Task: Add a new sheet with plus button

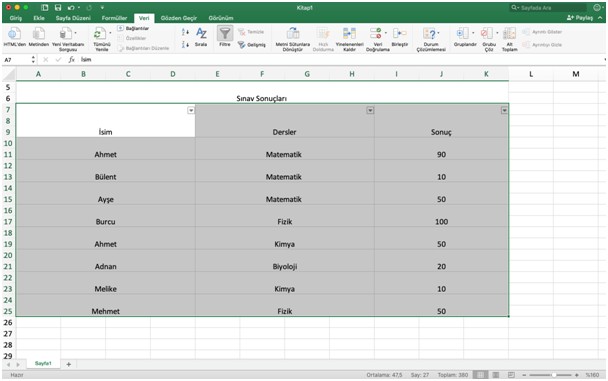Action: [69, 364]
